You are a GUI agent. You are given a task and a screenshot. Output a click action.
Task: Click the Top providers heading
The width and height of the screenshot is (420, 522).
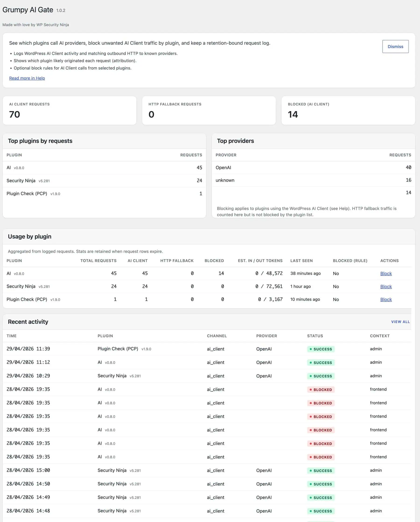pyautogui.click(x=235, y=141)
